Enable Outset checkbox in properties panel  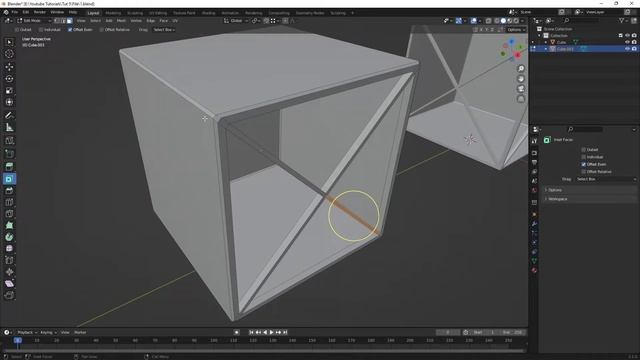pyautogui.click(x=583, y=150)
